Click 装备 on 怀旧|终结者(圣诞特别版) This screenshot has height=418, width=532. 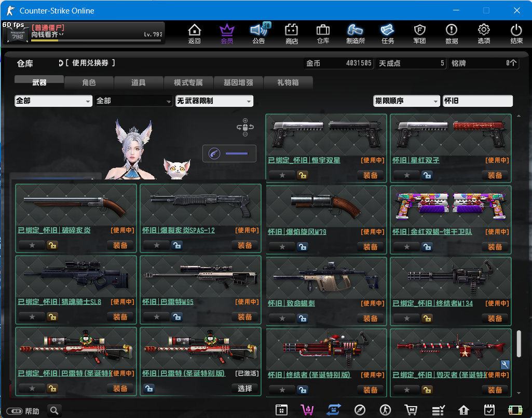click(370, 390)
